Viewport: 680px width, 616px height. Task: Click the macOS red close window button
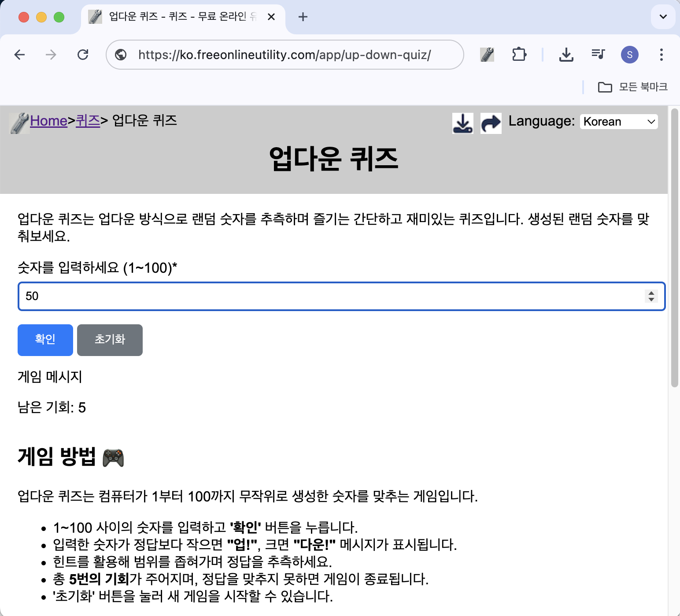[24, 17]
